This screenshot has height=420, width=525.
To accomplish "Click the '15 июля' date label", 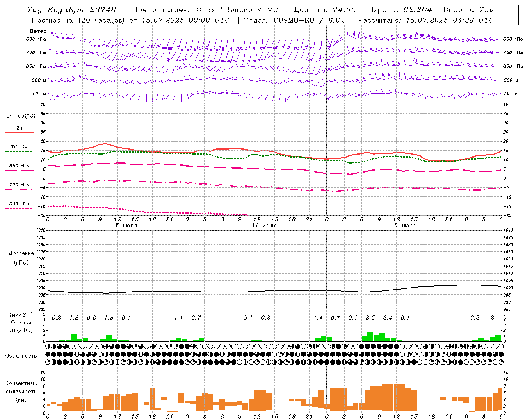I will point(125,226).
